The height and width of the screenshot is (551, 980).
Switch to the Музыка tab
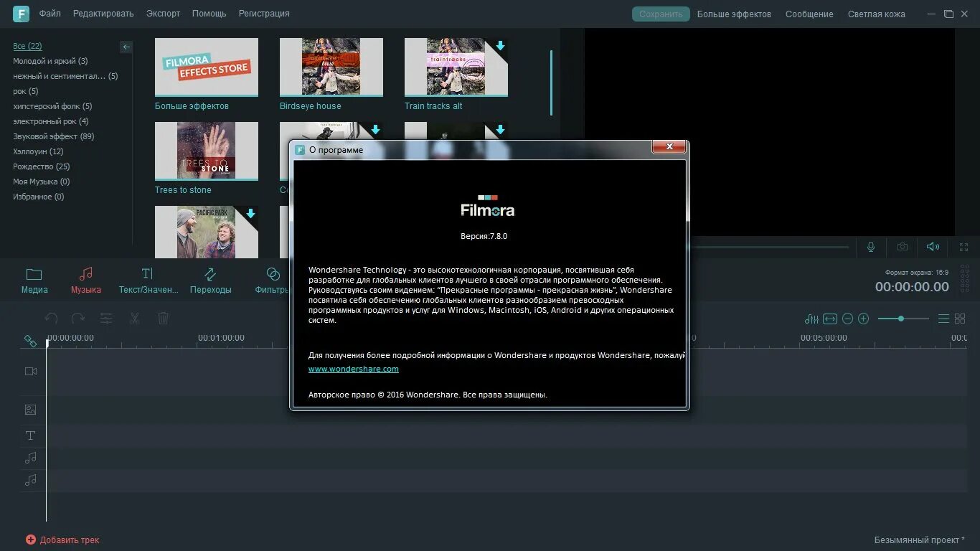[86, 281]
